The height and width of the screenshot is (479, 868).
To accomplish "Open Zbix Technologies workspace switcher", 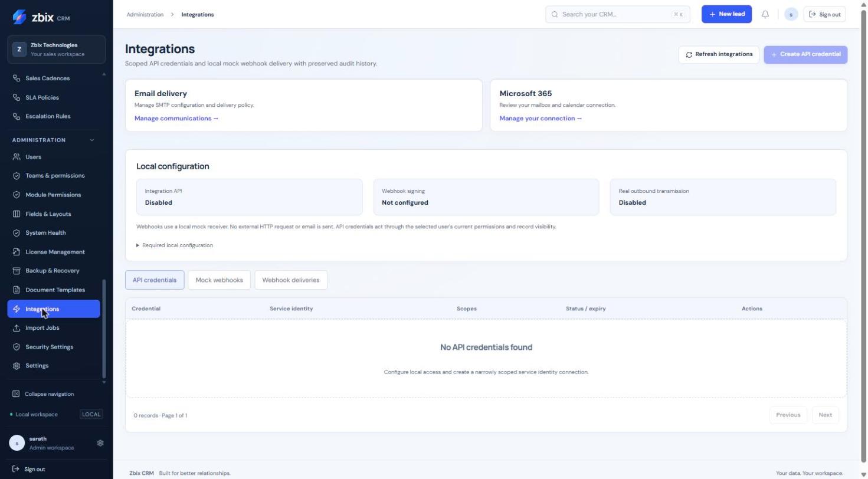I will (x=57, y=50).
